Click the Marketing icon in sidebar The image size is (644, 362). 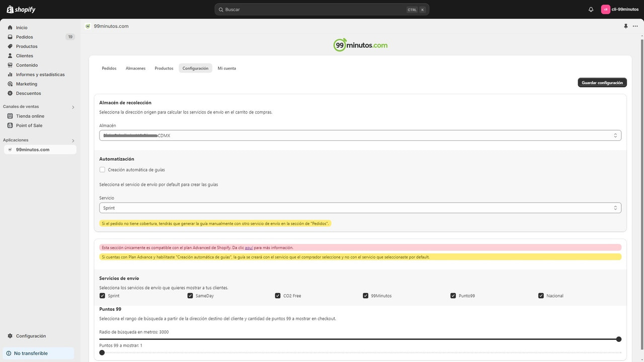(10, 84)
